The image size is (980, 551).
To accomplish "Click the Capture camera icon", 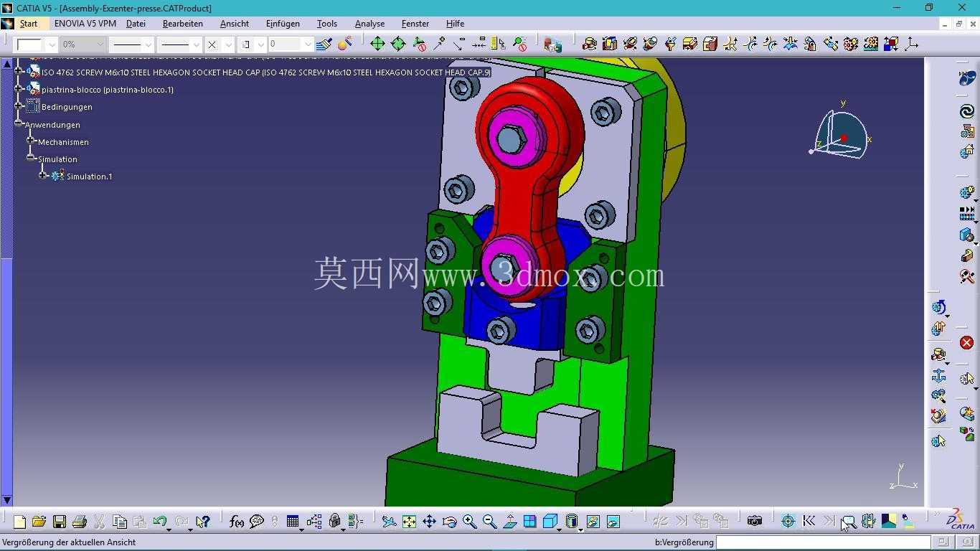I will [754, 522].
